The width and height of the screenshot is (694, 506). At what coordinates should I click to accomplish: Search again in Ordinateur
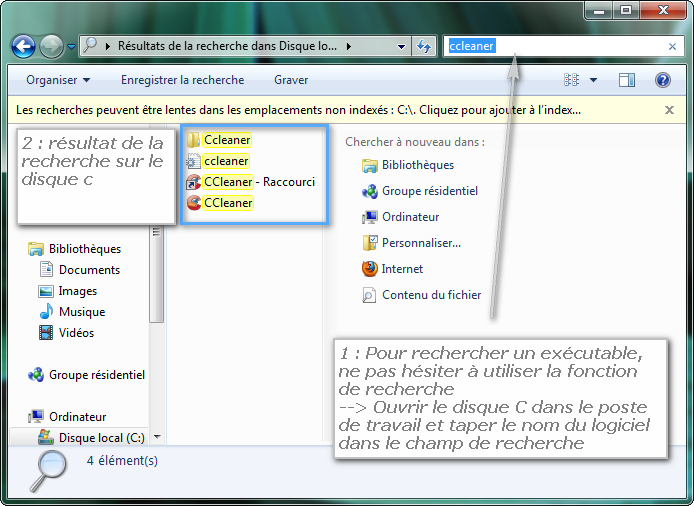pyautogui.click(x=401, y=217)
